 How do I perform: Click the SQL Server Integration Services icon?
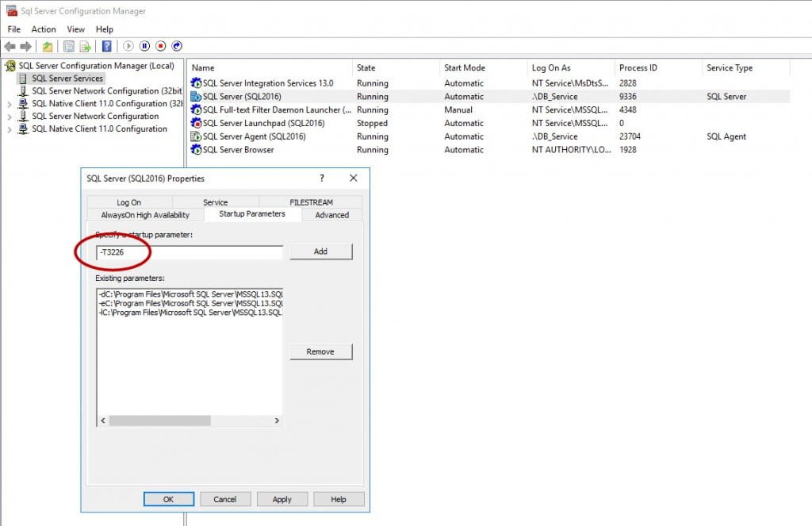point(196,83)
